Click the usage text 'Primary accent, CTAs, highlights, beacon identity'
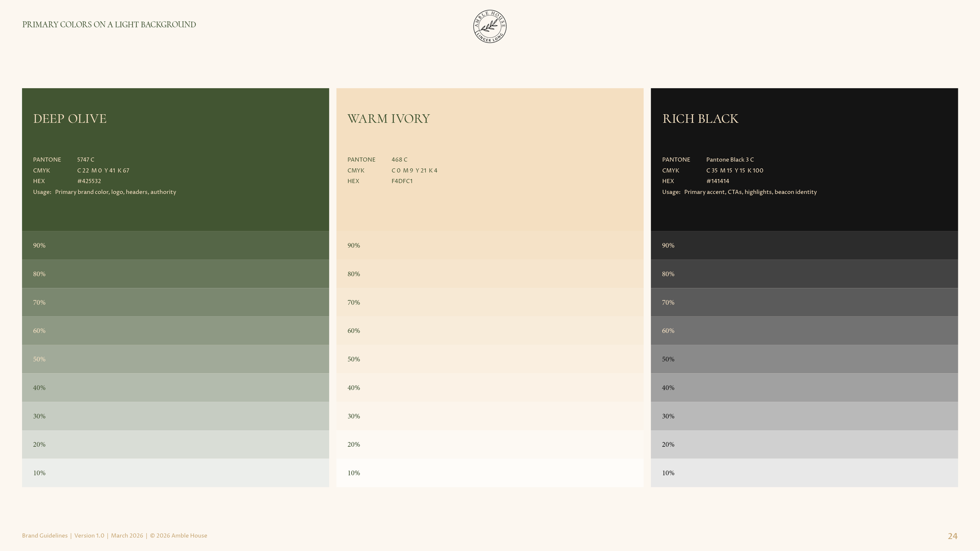Viewport: 980px width, 551px height. coord(750,192)
